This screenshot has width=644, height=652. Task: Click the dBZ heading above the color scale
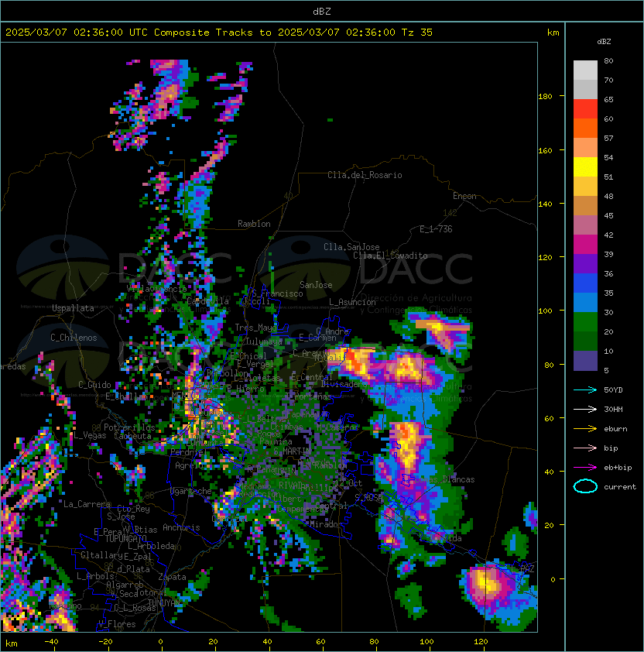tap(604, 42)
